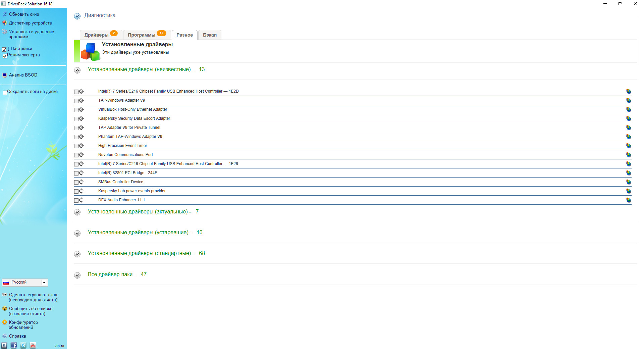Enable Сохранять логи на диске checkbox
This screenshot has height=349, width=644.
(x=5, y=93)
